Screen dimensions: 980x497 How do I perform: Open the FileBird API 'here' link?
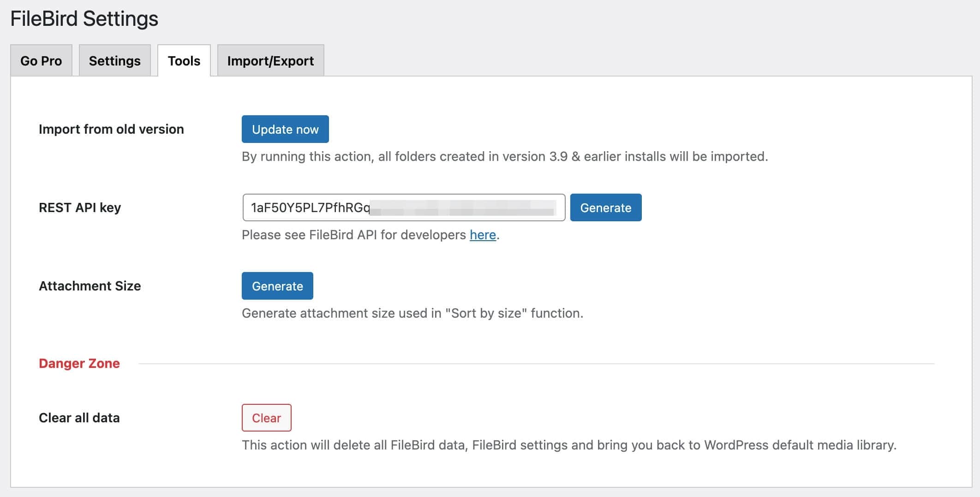pyautogui.click(x=483, y=235)
